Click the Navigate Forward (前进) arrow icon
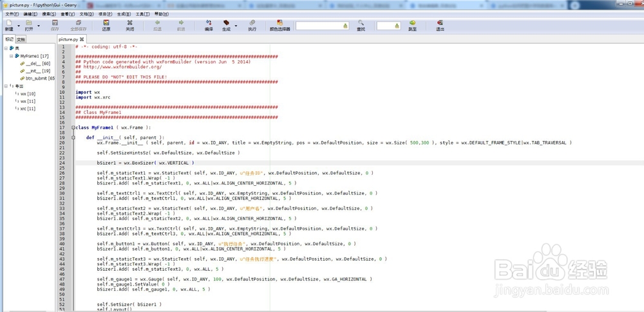644x312 pixels. (x=181, y=23)
